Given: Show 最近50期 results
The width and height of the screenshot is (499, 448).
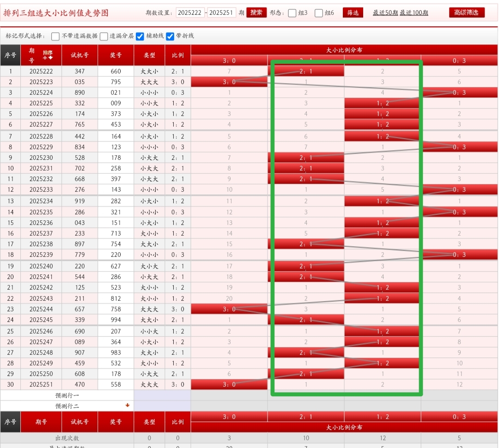Looking at the screenshot, I should (385, 12).
